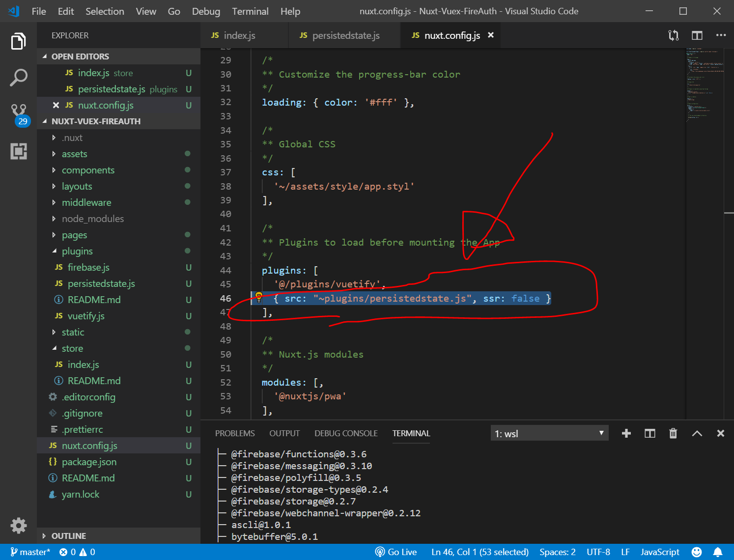Change line ending via LF status item
The image size is (734, 560).
625,552
